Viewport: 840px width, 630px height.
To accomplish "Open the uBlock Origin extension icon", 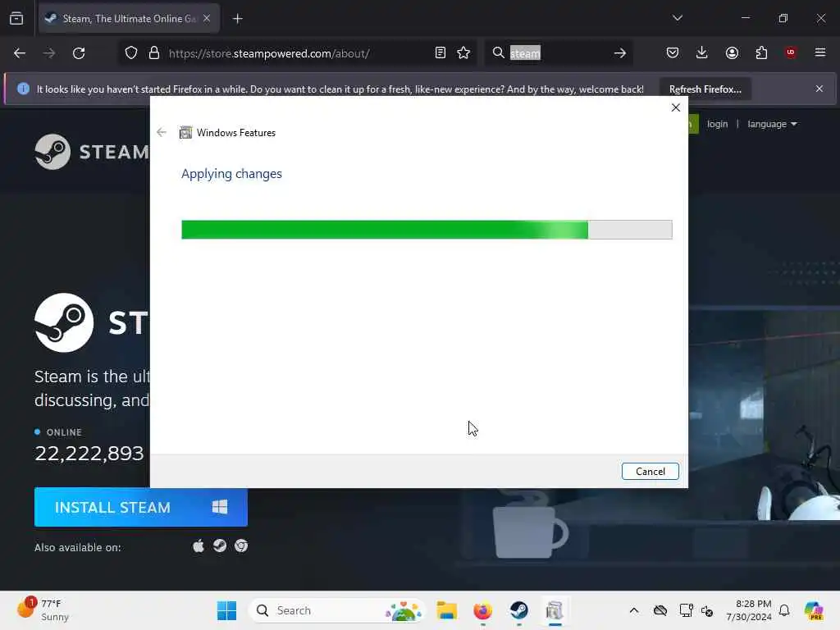I will (x=791, y=52).
